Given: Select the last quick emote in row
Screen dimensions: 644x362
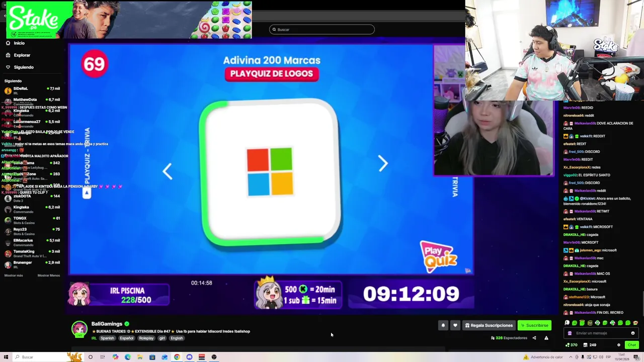Looking at the screenshot, I should click(x=635, y=323).
